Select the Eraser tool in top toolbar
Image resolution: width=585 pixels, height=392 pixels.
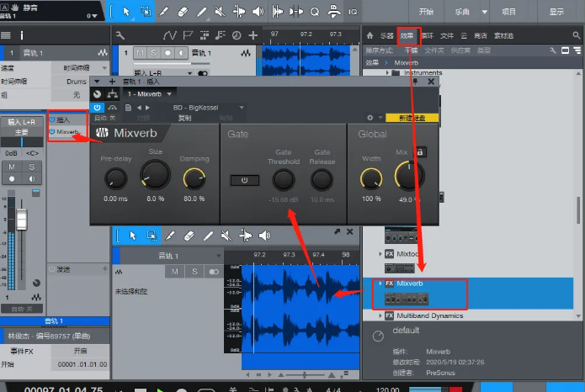pyautogui.click(x=183, y=12)
